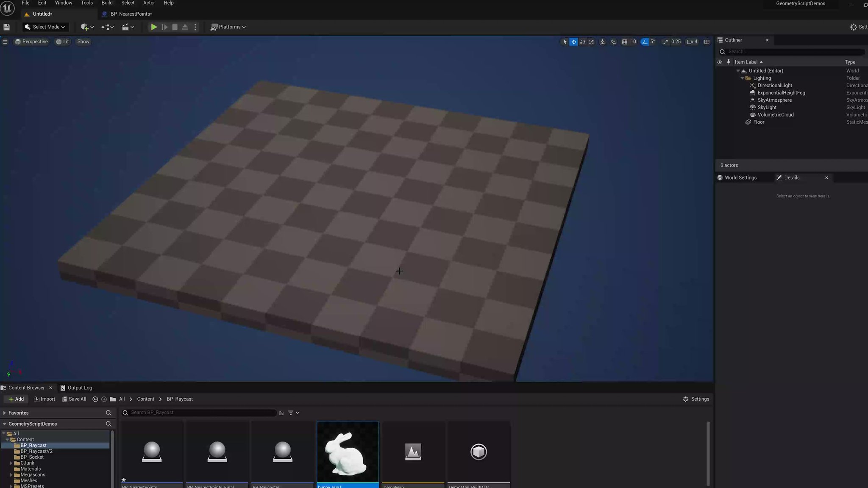
Task: Open the Platforms dropdown
Action: tap(228, 27)
